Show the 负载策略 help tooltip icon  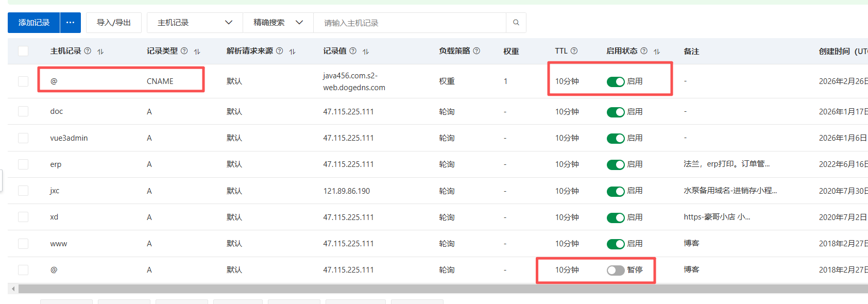coord(476,51)
